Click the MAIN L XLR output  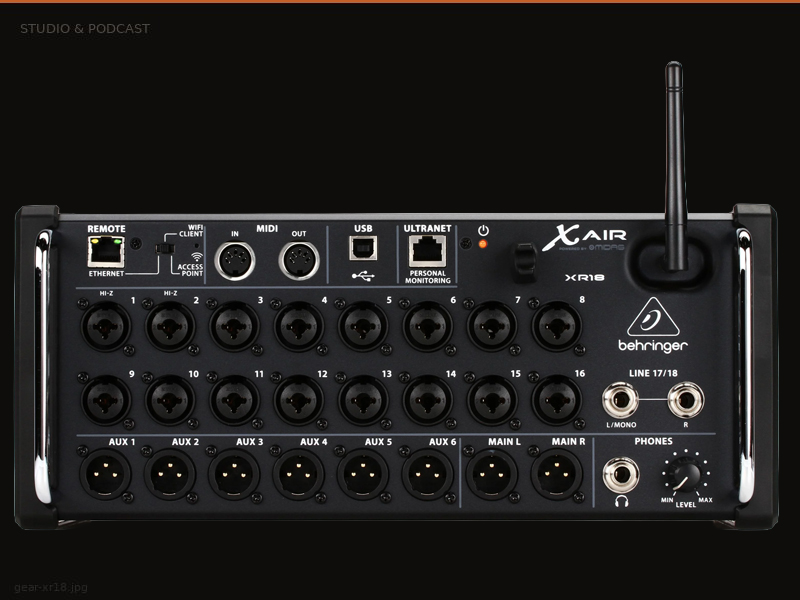492,474
